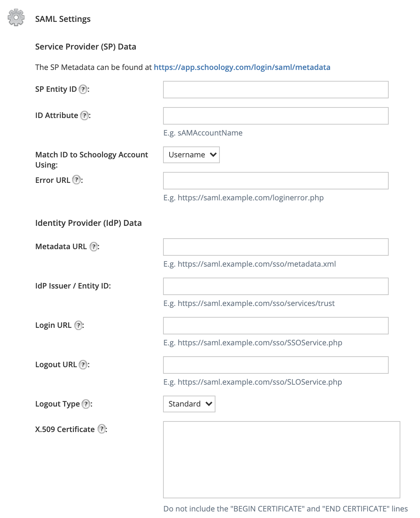
Task: Open the Username match dropdown
Action: coord(191,155)
